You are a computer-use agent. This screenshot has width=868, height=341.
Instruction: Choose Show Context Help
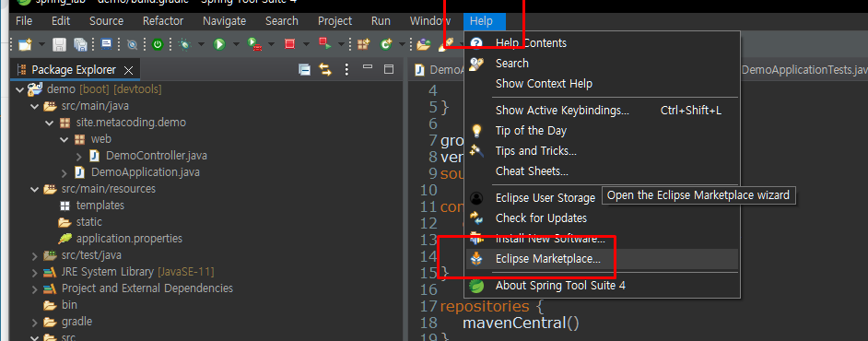(x=603, y=84)
